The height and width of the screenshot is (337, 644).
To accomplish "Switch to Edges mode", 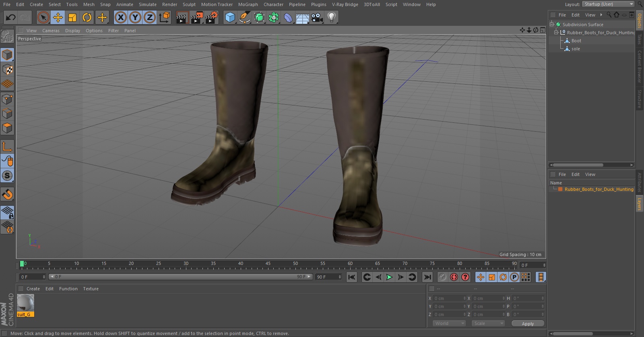I will [x=7, y=114].
